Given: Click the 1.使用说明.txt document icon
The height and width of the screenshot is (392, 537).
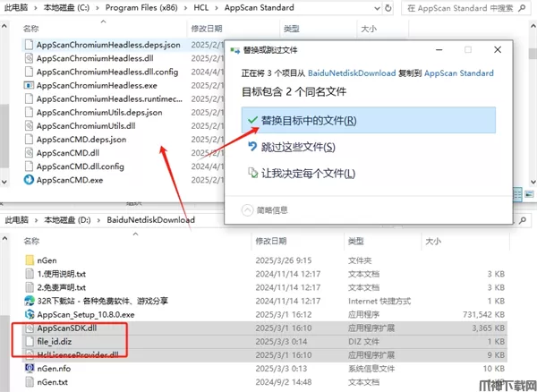Looking at the screenshot, I should pos(30,274).
